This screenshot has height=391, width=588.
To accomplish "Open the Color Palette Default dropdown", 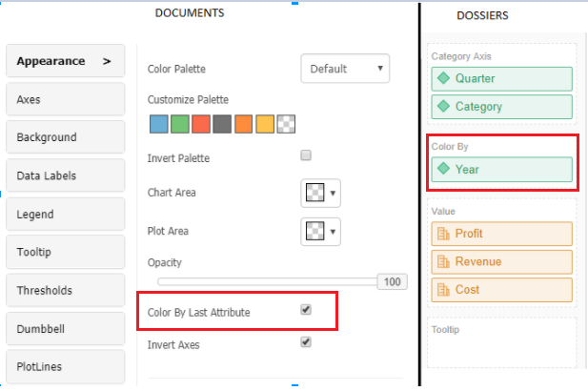I will 345,69.
